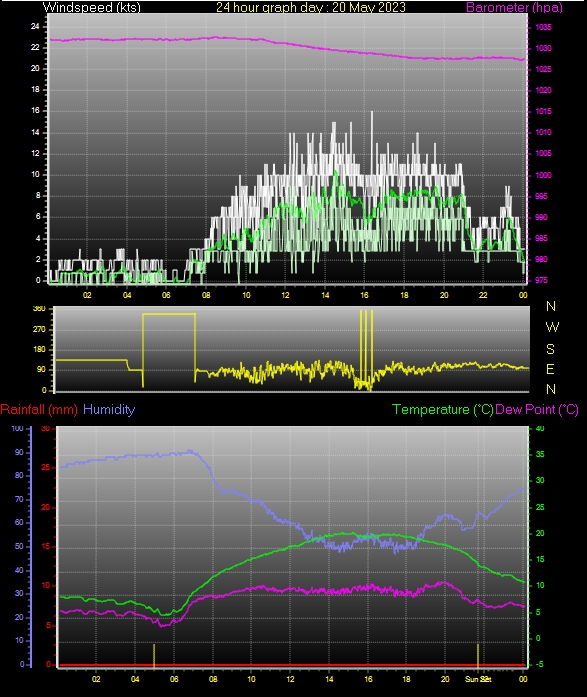
Task: Click the 100 humidity scale value
Action: click(17, 429)
